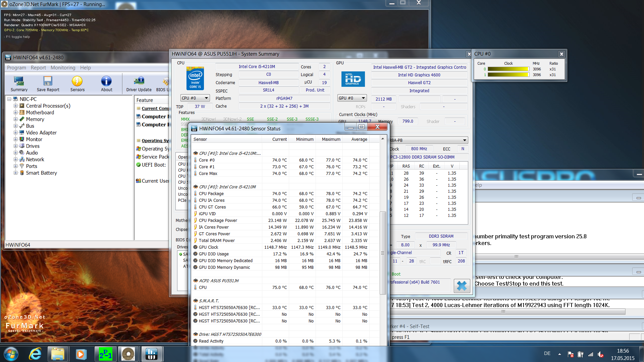Collapse the NBC-PC root node
The height and width of the screenshot is (362, 644).
(x=9, y=99)
